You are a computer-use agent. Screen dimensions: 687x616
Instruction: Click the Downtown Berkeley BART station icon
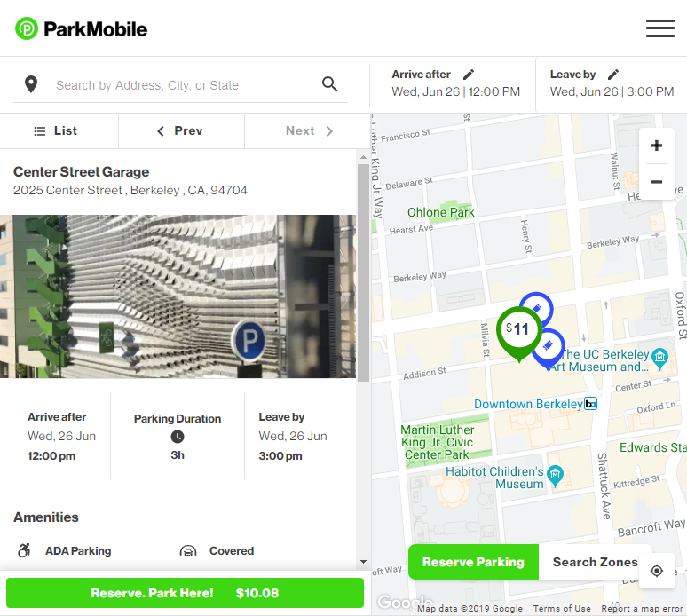[590, 404]
